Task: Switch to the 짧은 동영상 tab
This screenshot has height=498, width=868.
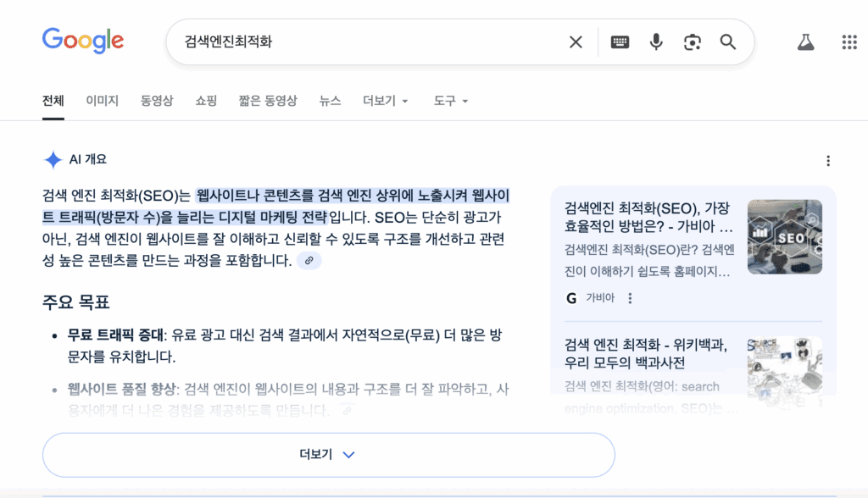Action: (x=268, y=101)
